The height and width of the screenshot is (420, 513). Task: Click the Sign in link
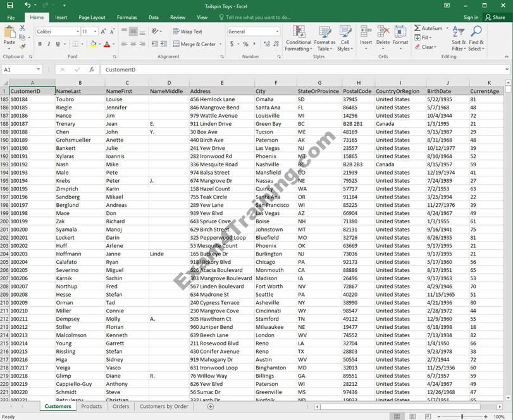471,17
